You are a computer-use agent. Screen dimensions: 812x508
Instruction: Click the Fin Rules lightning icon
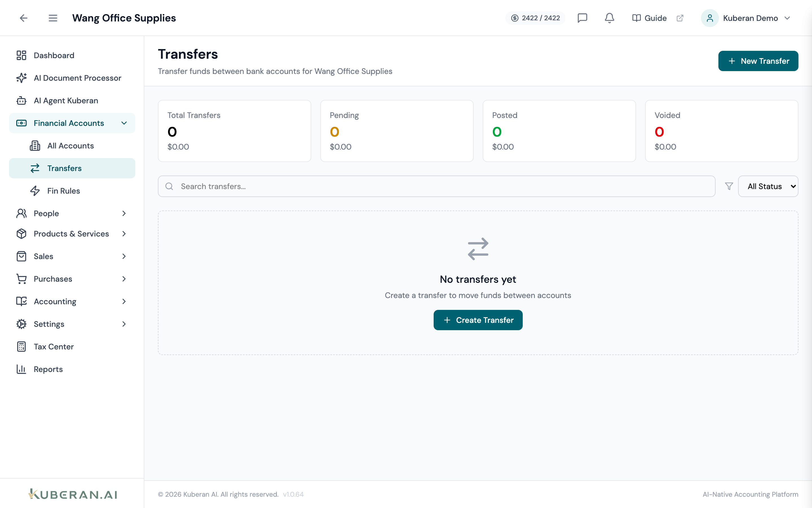pos(35,191)
